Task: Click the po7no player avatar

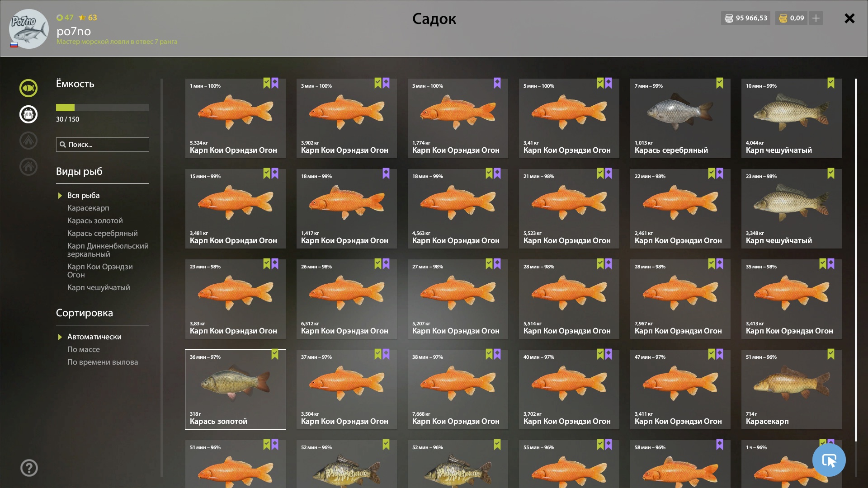Action: point(29,29)
